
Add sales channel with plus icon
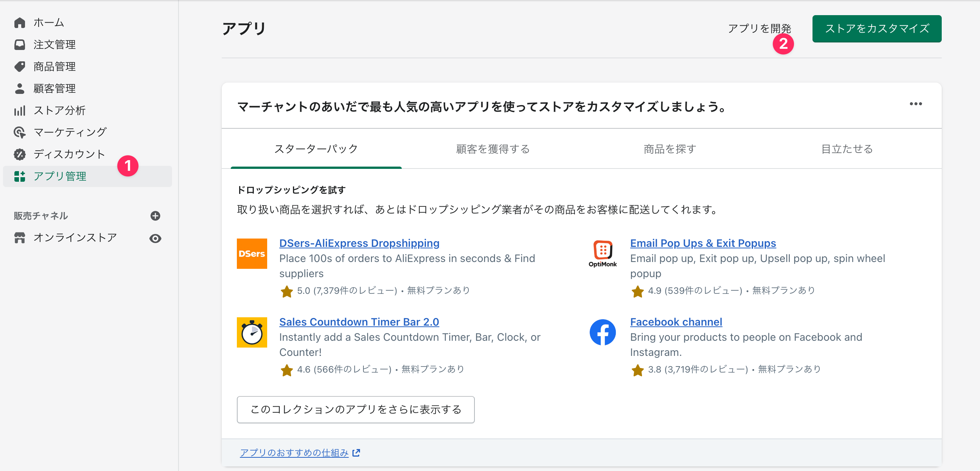tap(155, 216)
